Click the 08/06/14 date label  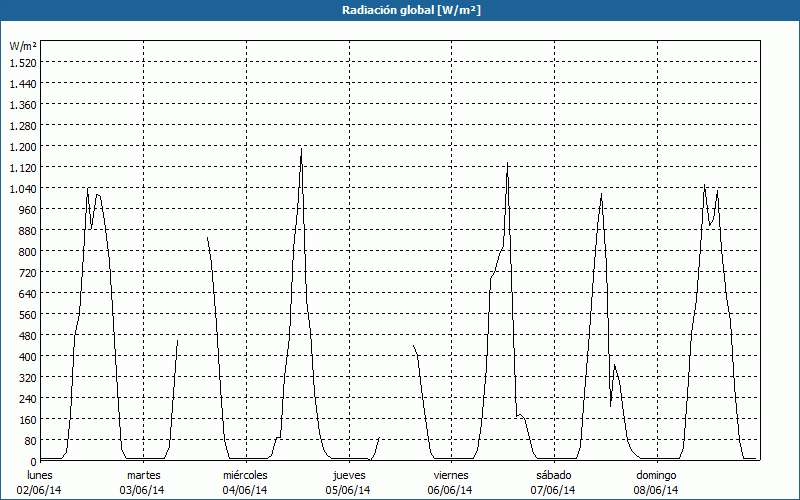tap(656, 490)
